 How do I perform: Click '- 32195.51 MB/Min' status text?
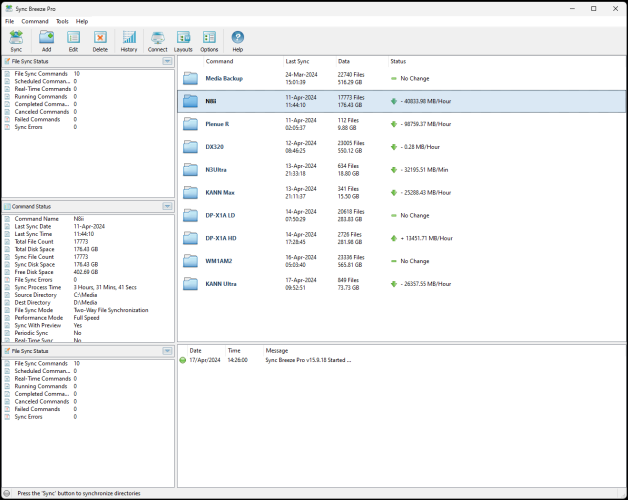[424, 170]
